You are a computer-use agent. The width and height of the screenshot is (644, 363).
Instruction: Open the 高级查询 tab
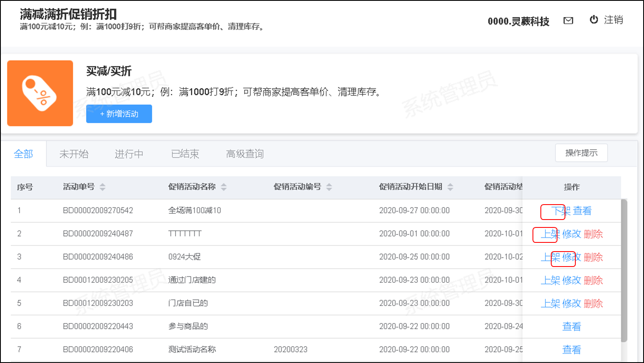pyautogui.click(x=245, y=154)
